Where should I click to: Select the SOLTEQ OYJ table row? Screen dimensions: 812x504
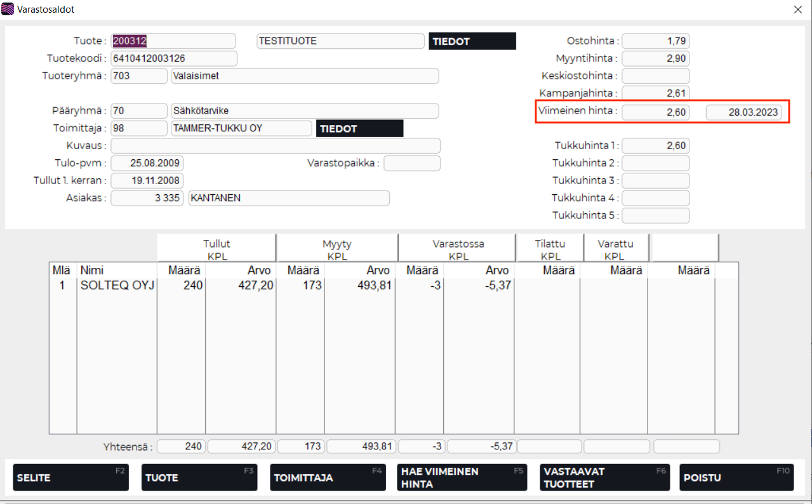point(117,286)
